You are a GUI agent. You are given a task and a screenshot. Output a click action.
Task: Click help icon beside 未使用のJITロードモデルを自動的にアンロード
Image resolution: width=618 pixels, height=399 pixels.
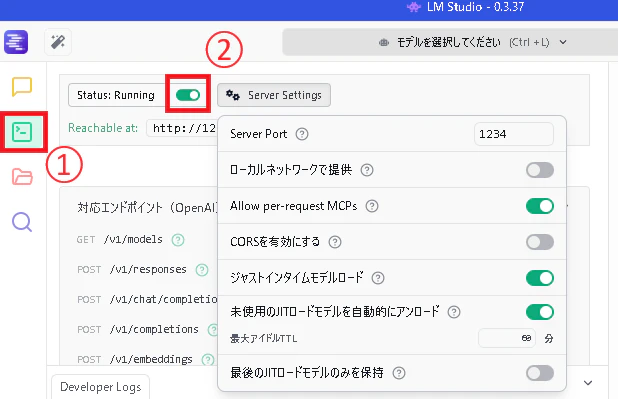tap(454, 312)
